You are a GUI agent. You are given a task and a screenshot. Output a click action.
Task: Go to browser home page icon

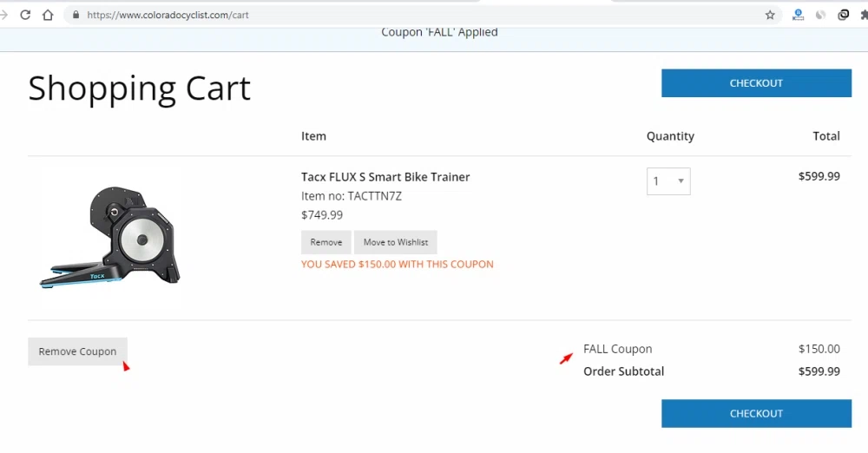pos(48,15)
